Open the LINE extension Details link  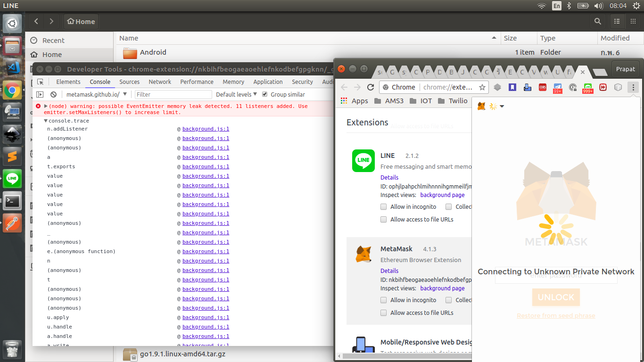[x=389, y=177]
